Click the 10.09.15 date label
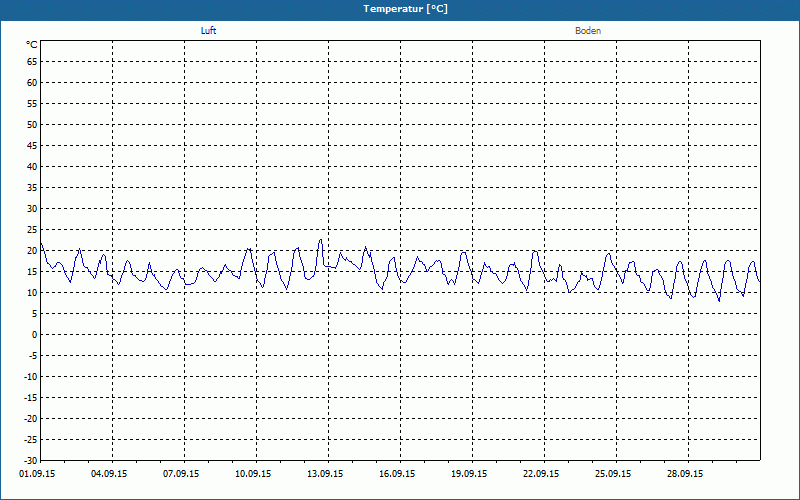Image resolution: width=800 pixels, height=500 pixels. [x=253, y=474]
